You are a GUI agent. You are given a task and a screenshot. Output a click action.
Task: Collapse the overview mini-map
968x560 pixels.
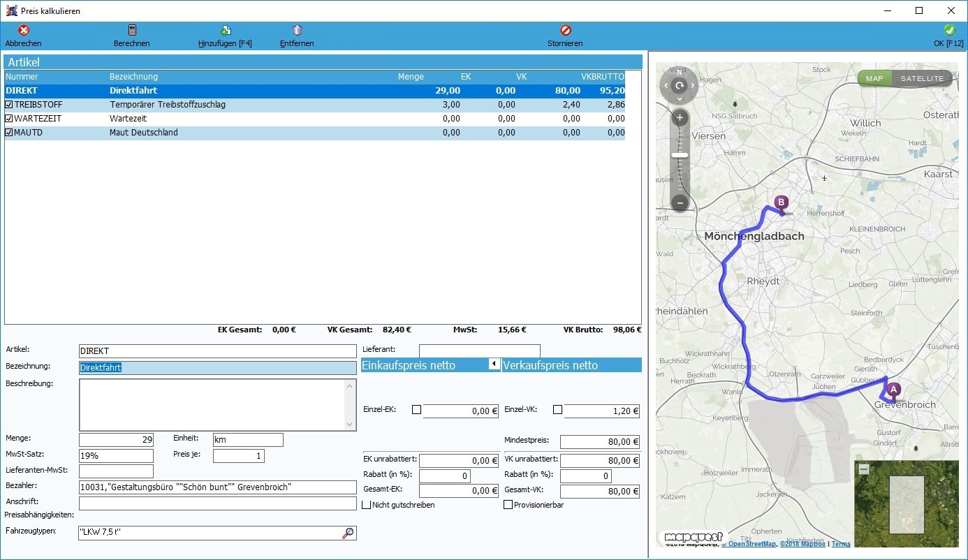[864, 469]
